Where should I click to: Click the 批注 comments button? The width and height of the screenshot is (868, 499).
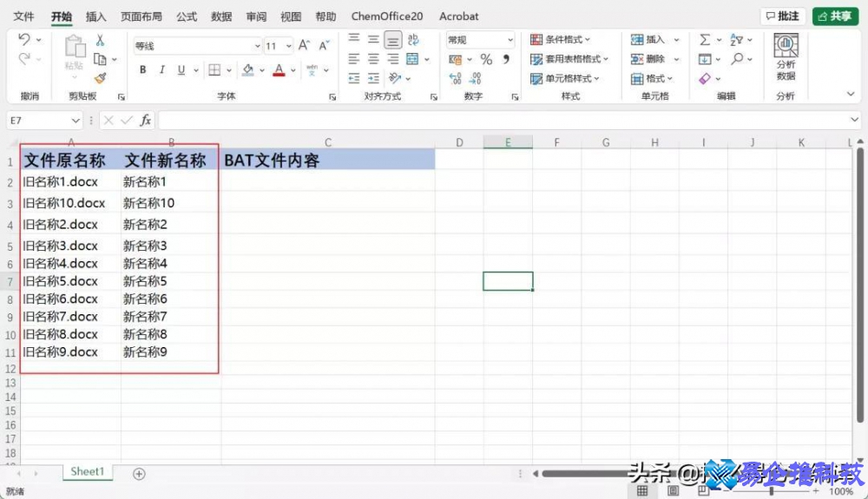pyautogui.click(x=782, y=16)
